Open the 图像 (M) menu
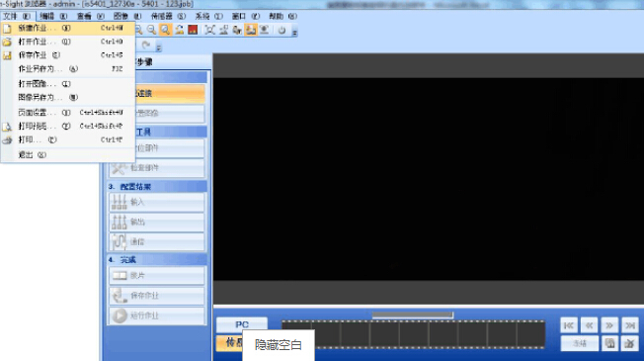Screen dimensions: 644x361 pos(126,16)
